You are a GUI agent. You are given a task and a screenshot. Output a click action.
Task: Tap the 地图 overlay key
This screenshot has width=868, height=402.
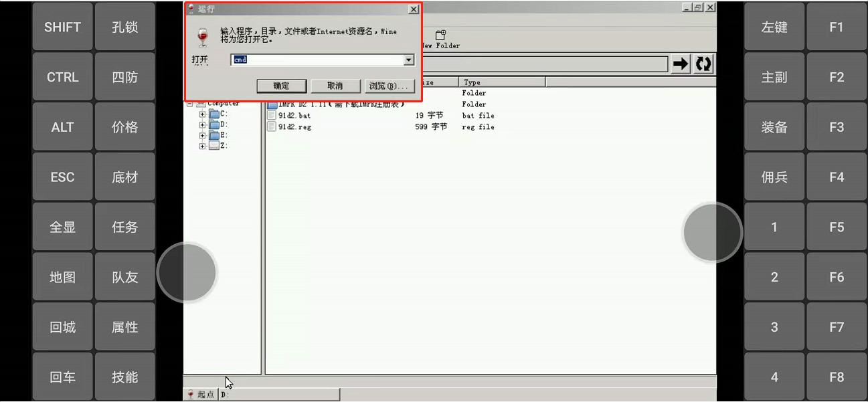point(62,276)
